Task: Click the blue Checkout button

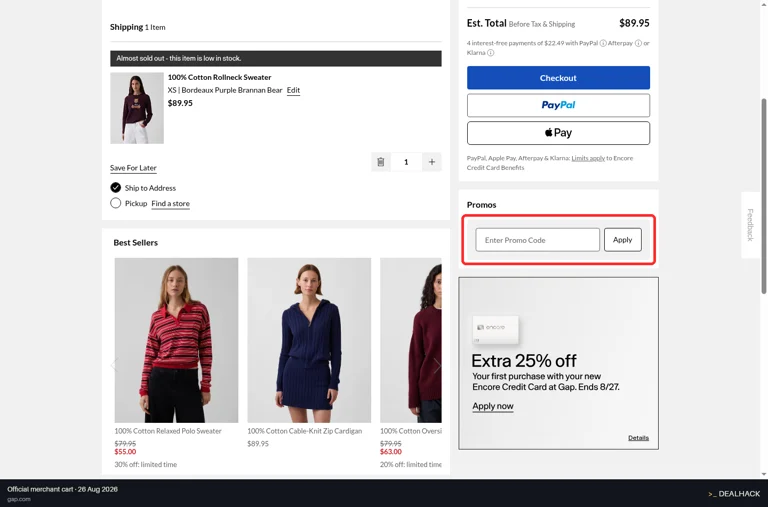Action: pos(558,78)
